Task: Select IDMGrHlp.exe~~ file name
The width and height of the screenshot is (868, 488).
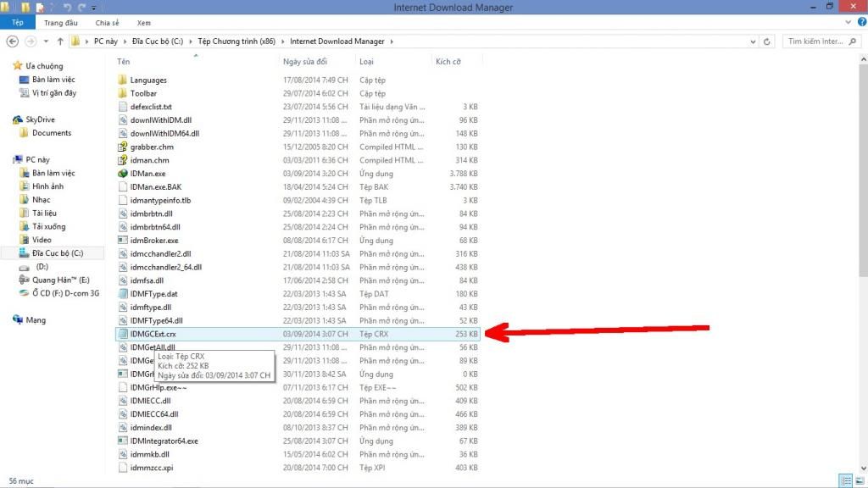Action: coord(159,387)
